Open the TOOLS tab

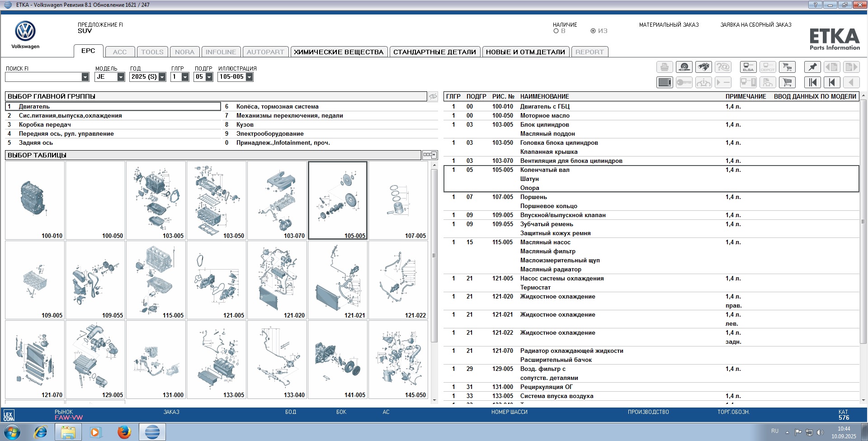(x=152, y=52)
